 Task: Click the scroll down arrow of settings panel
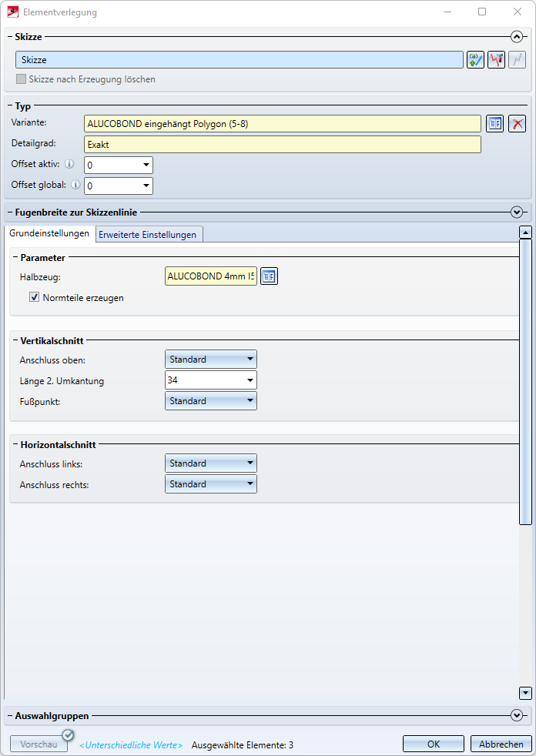pos(526,693)
